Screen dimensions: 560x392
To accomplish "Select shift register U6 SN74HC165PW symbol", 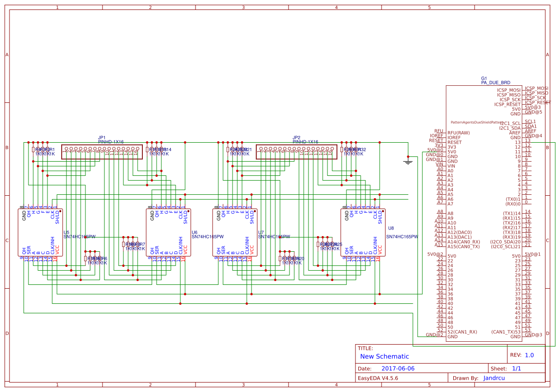I will (x=168, y=232).
